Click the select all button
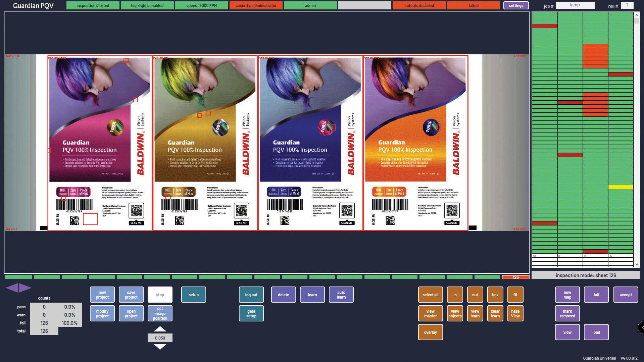The height and width of the screenshot is (362, 644). pyautogui.click(x=431, y=295)
